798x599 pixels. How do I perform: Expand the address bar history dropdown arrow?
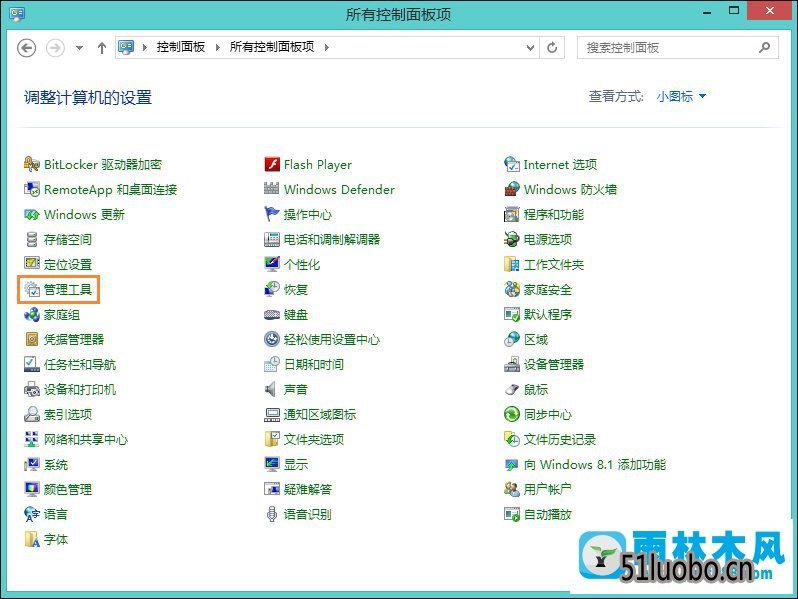tap(530, 47)
